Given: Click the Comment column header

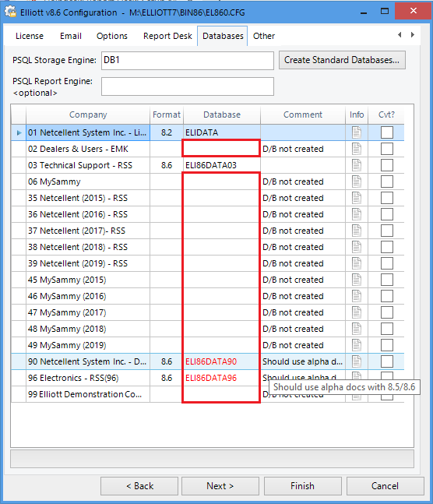Looking at the screenshot, I should pos(303,115).
